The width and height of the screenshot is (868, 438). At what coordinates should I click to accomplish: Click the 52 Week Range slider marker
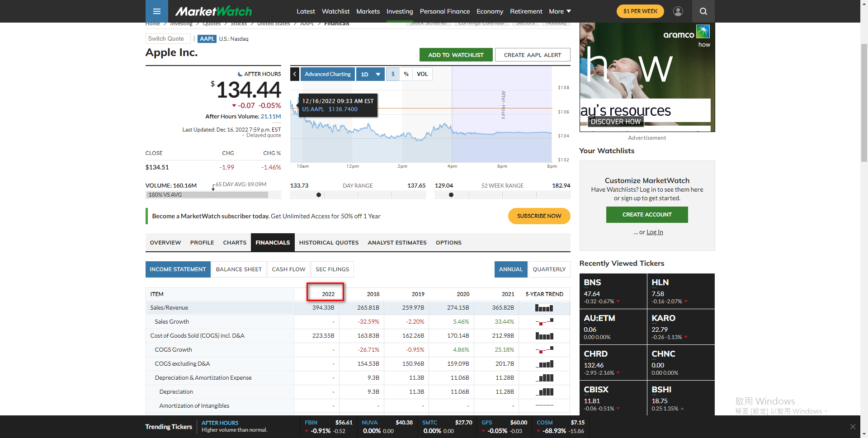(x=451, y=195)
